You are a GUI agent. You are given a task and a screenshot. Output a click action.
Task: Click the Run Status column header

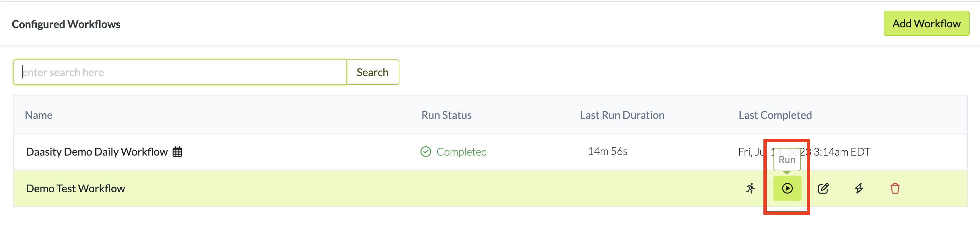pyautogui.click(x=446, y=115)
